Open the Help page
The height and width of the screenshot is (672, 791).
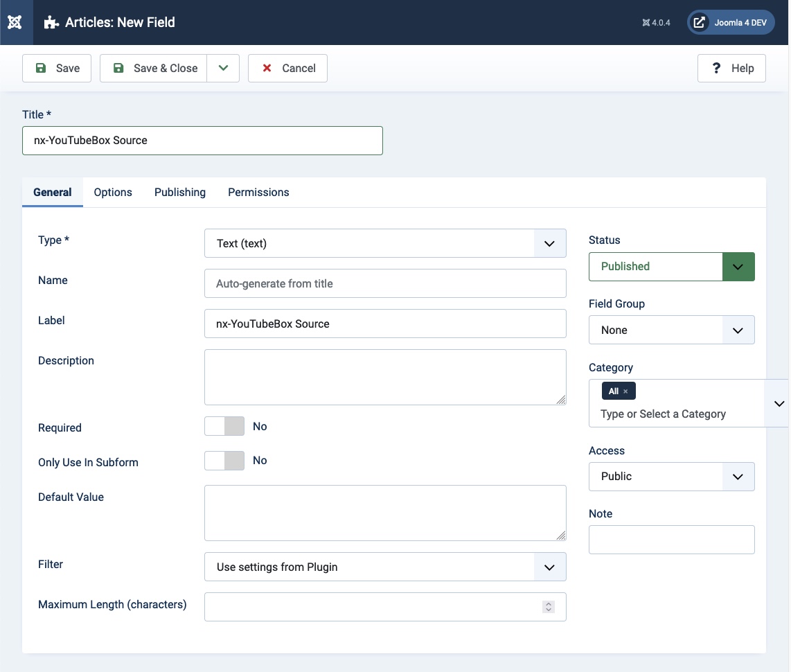pyautogui.click(x=731, y=68)
